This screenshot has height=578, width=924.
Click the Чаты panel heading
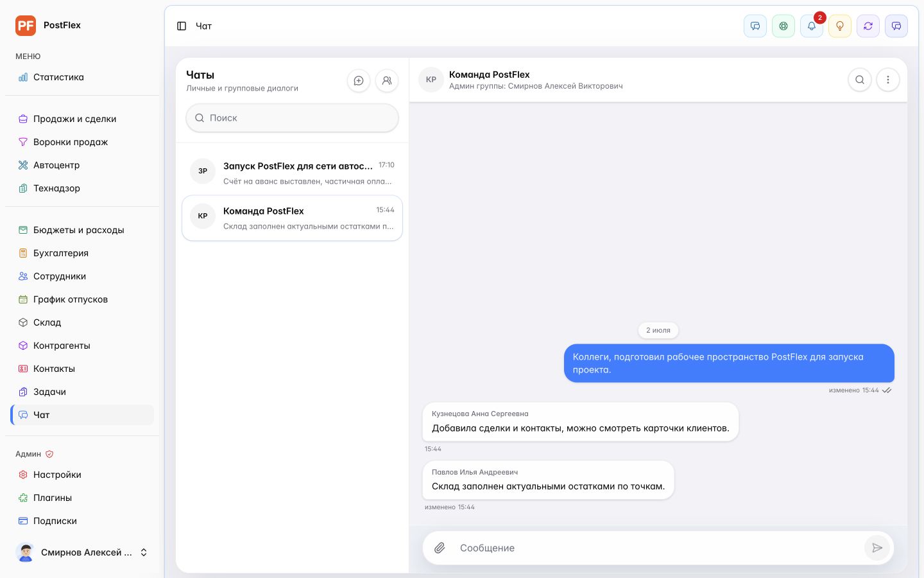(x=200, y=75)
